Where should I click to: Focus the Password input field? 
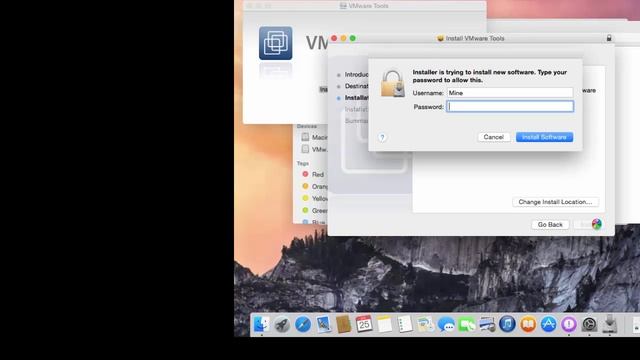point(510,107)
